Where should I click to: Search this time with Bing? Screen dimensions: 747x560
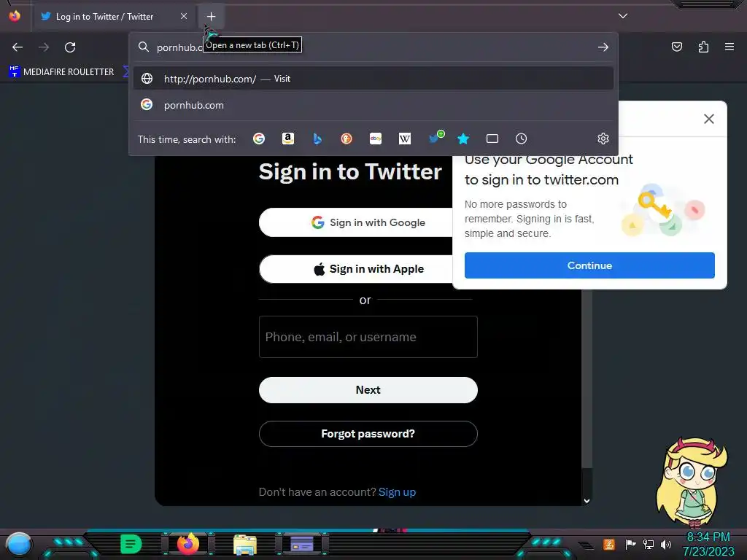point(317,139)
